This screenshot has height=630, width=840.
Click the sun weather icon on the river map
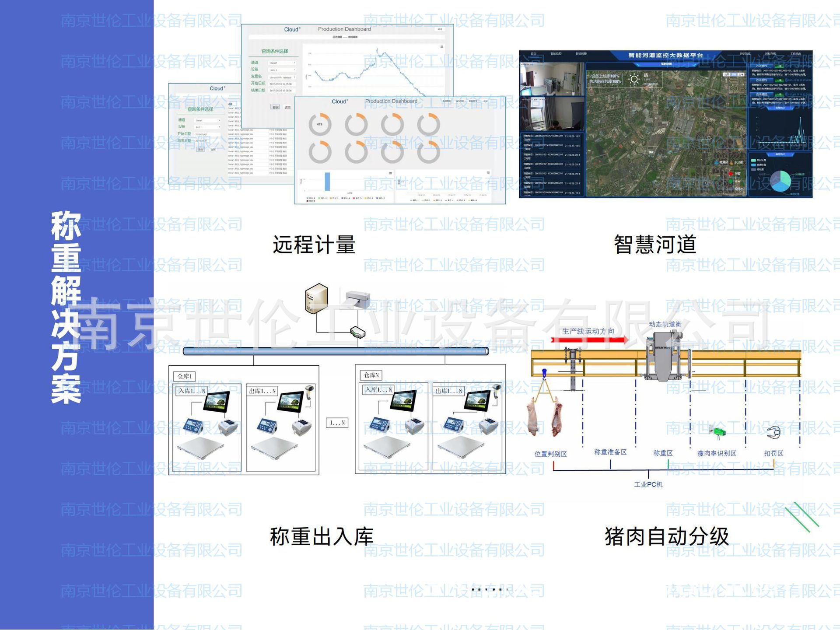tap(634, 79)
